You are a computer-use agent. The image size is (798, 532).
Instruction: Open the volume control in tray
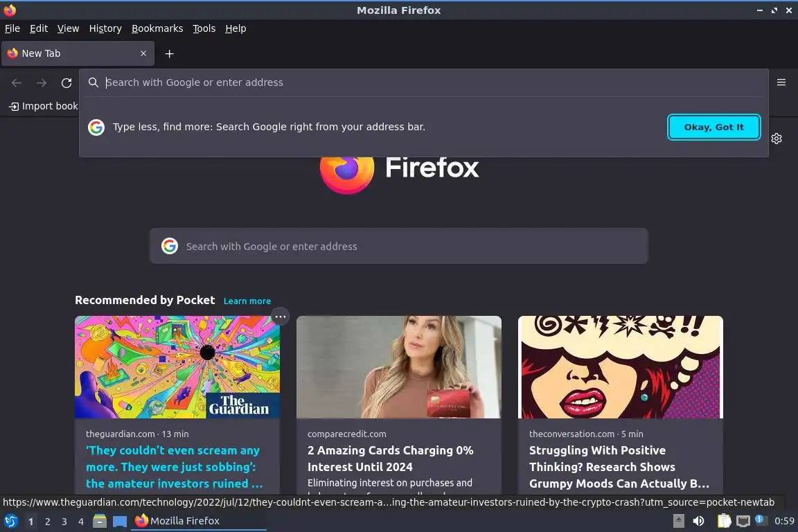pyautogui.click(x=699, y=521)
